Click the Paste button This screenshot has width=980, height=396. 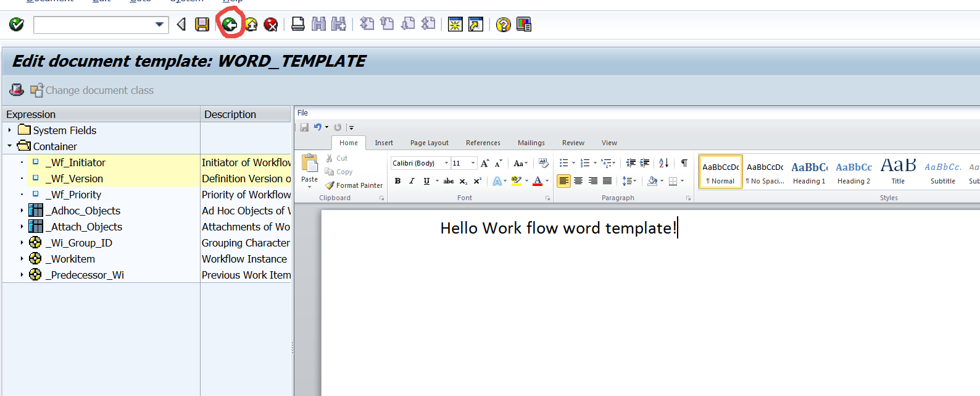point(310,171)
